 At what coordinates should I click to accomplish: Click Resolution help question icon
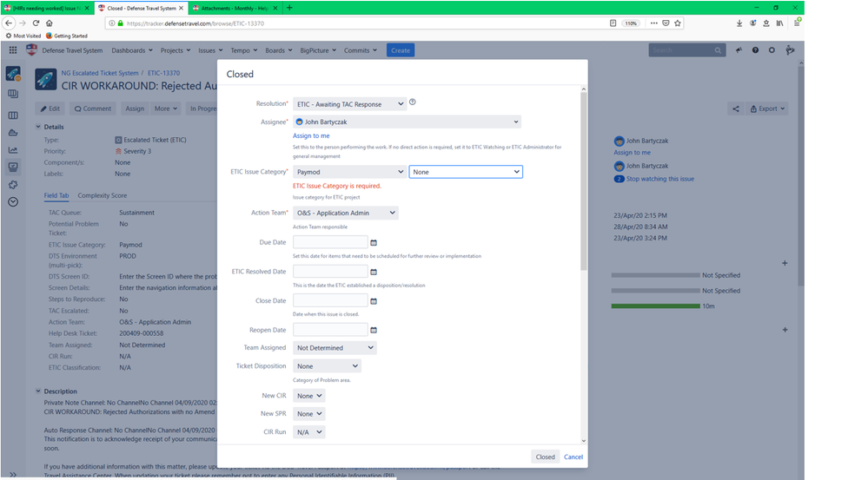point(413,102)
